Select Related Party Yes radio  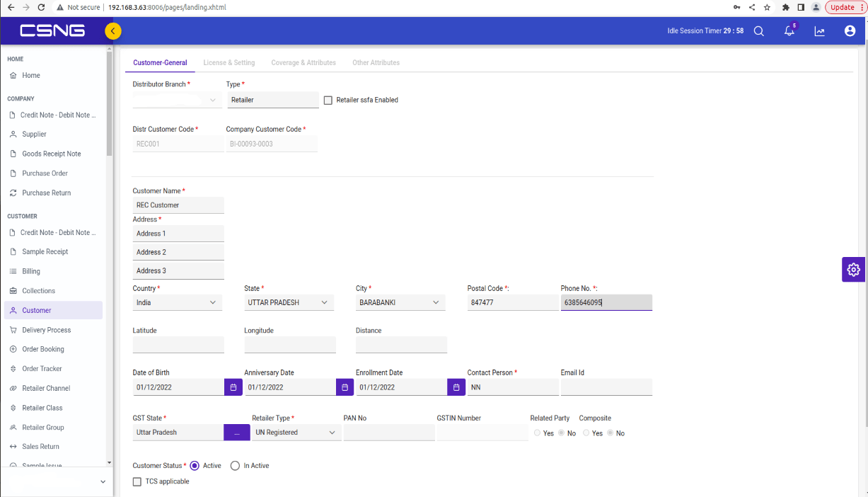tap(537, 433)
